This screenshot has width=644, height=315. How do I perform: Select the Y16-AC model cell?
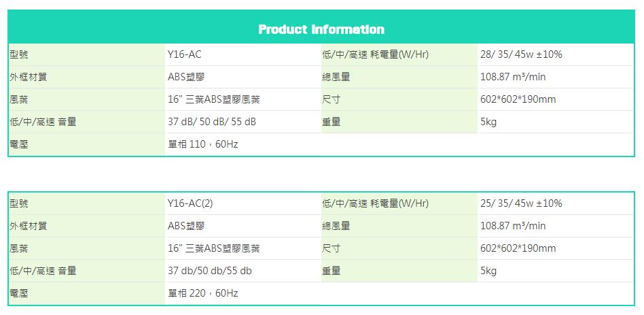point(243,54)
